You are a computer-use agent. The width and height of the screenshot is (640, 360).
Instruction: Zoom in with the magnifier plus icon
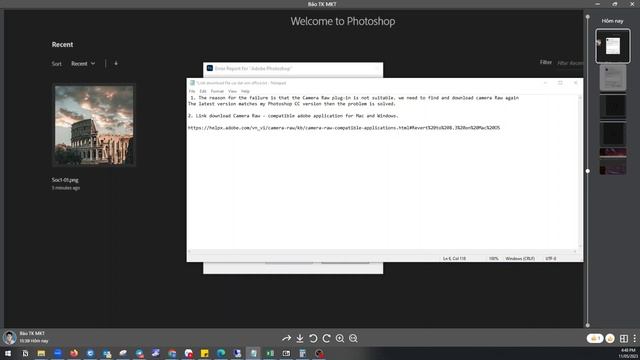point(340,338)
